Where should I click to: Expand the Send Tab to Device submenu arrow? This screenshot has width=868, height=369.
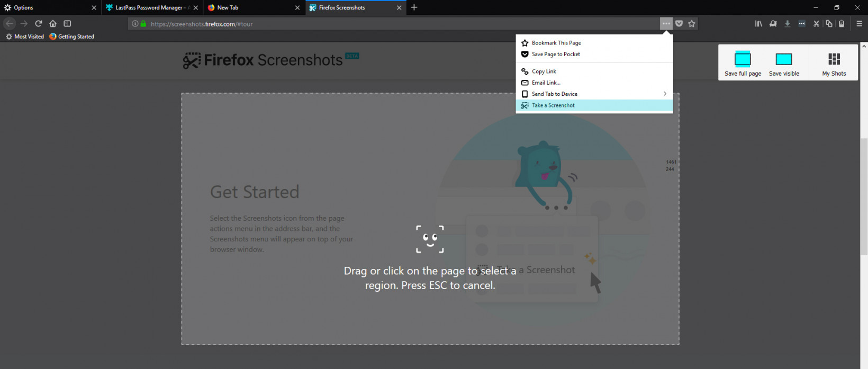pyautogui.click(x=665, y=94)
